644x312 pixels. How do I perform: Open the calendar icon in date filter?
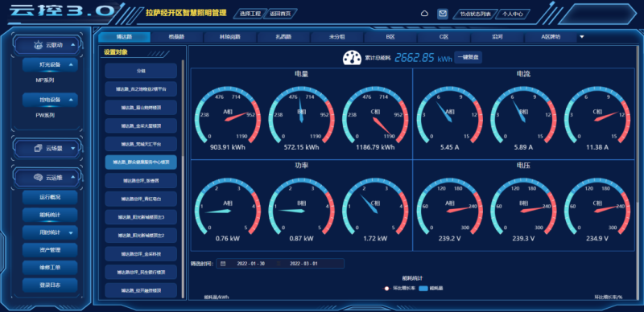click(223, 264)
